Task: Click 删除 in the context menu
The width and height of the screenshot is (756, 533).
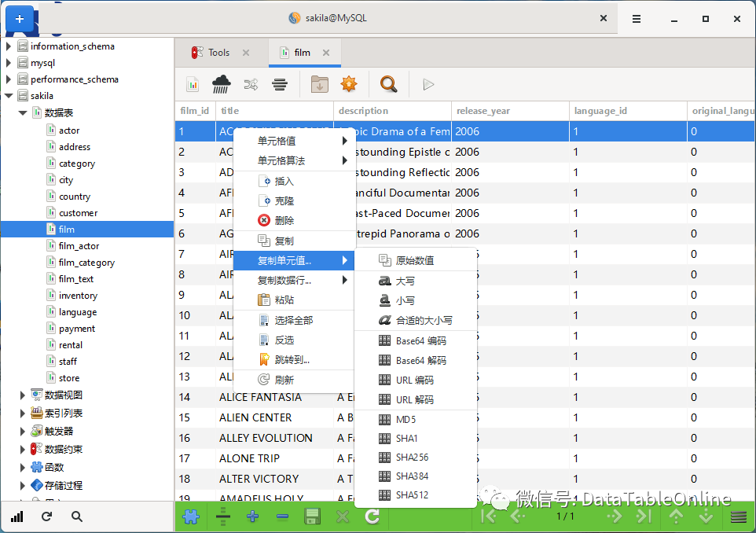Action: click(x=294, y=220)
